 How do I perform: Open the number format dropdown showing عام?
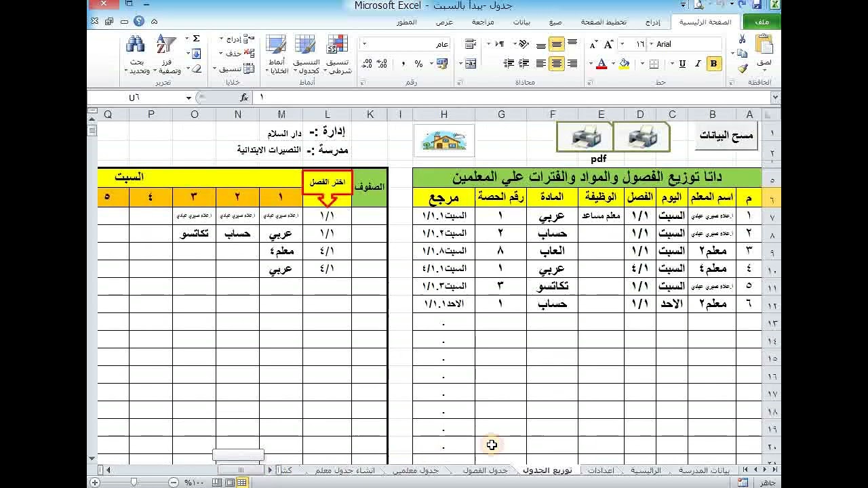point(364,44)
